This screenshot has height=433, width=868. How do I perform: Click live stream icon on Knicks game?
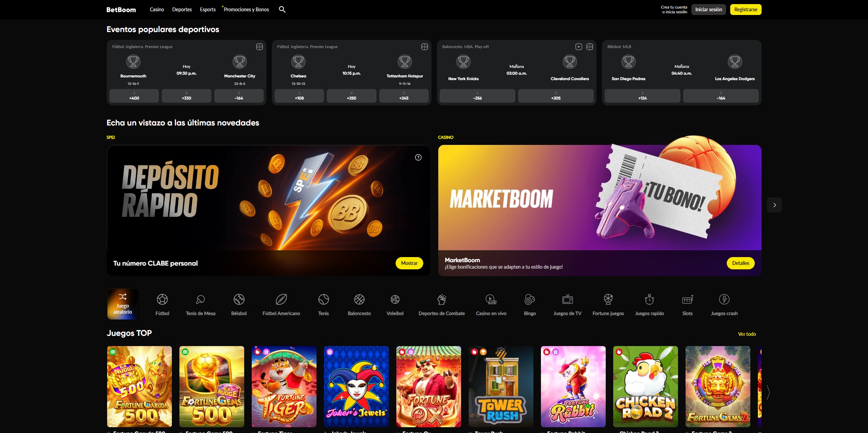pyautogui.click(x=579, y=47)
